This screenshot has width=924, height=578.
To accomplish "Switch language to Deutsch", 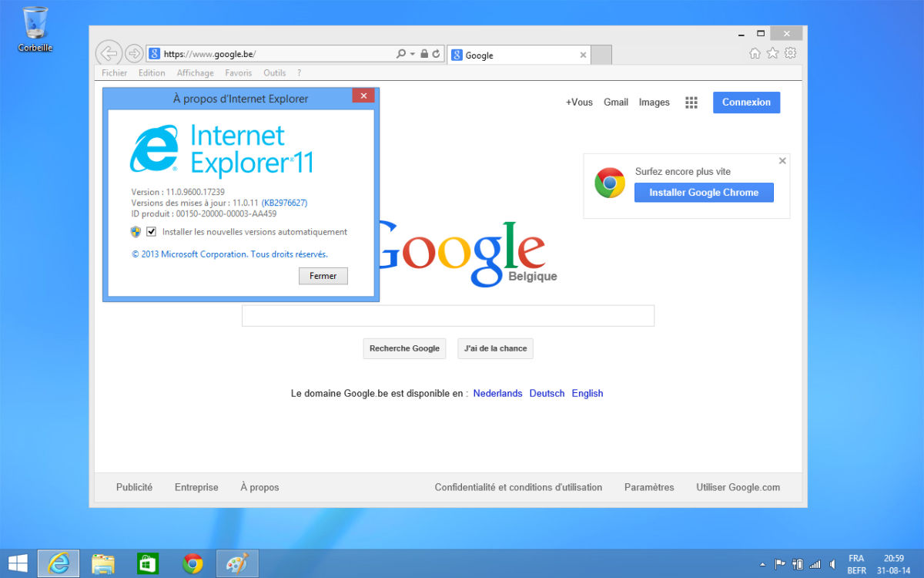I will point(547,393).
